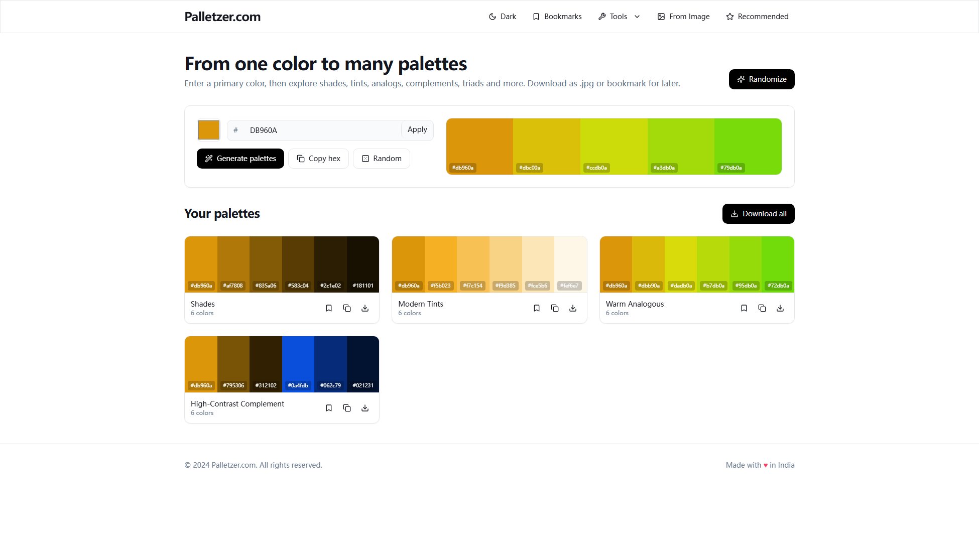Focus the hex color input field
Viewport: 979px width, 560px height.
(321, 130)
